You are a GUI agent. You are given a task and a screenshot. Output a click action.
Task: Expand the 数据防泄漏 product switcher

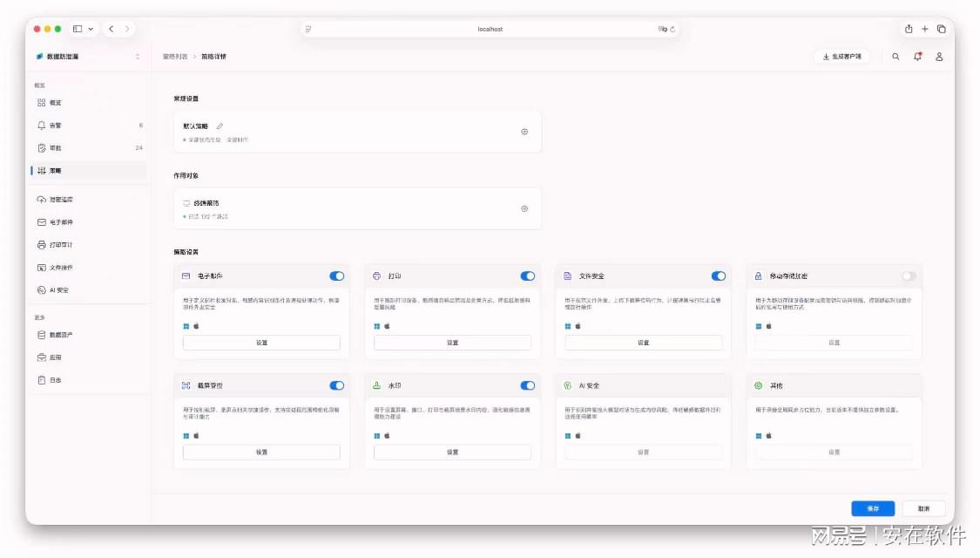[x=87, y=57]
